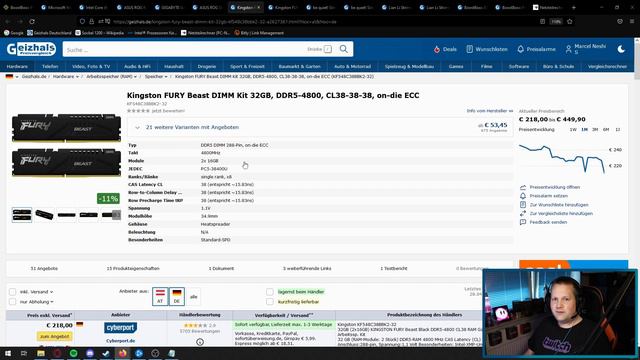Click jetzt bewerten rating link
The width and height of the screenshot is (640, 360).
coord(168,111)
